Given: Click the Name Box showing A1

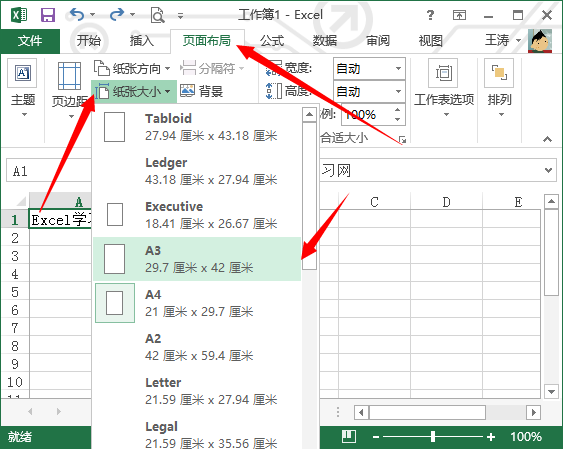Looking at the screenshot, I should (49, 171).
